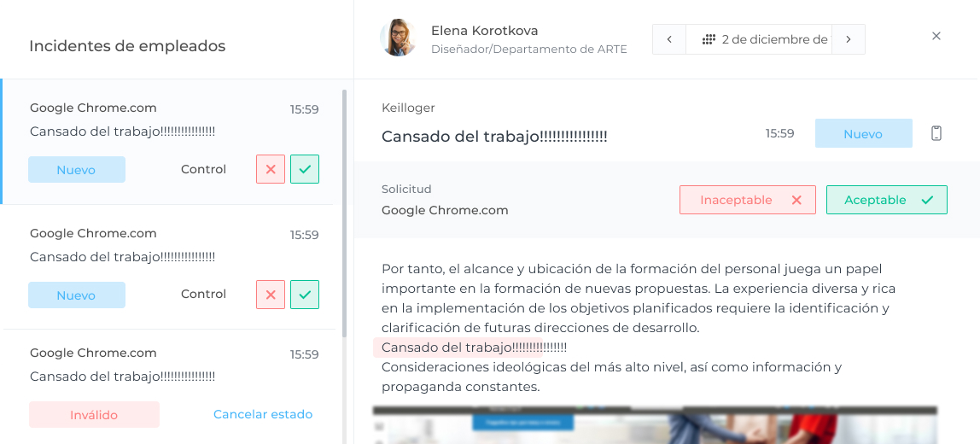Viewport: 980px width, 444px height.
Task: Click Nuevo badge of first incident card
Action: (76, 169)
